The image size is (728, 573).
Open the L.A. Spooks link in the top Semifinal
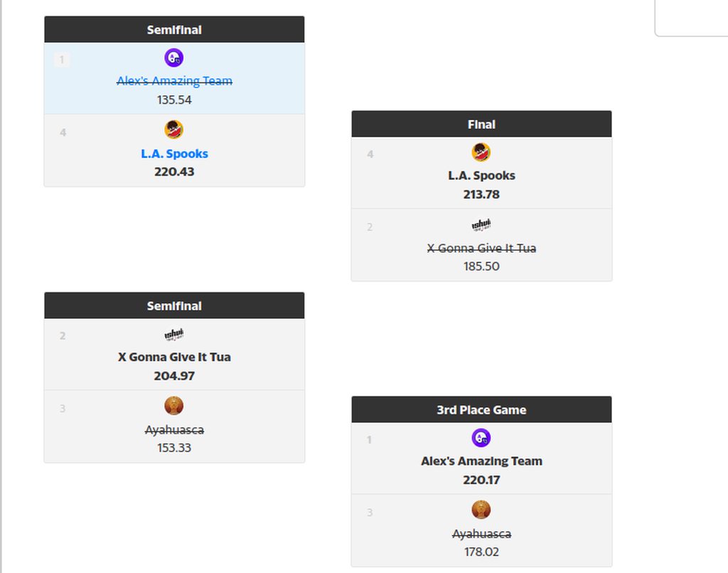[174, 154]
